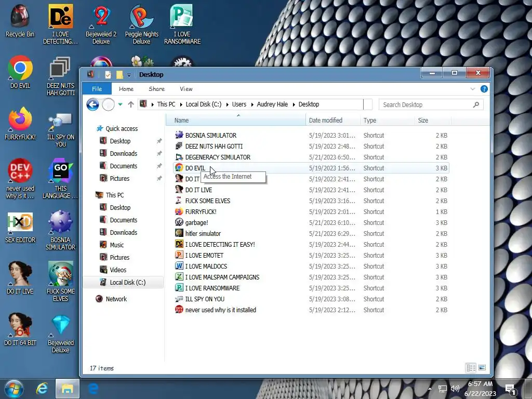This screenshot has width=532, height=399.
Task: Expand breadcrumb arrow after This PC
Action: point(181,104)
